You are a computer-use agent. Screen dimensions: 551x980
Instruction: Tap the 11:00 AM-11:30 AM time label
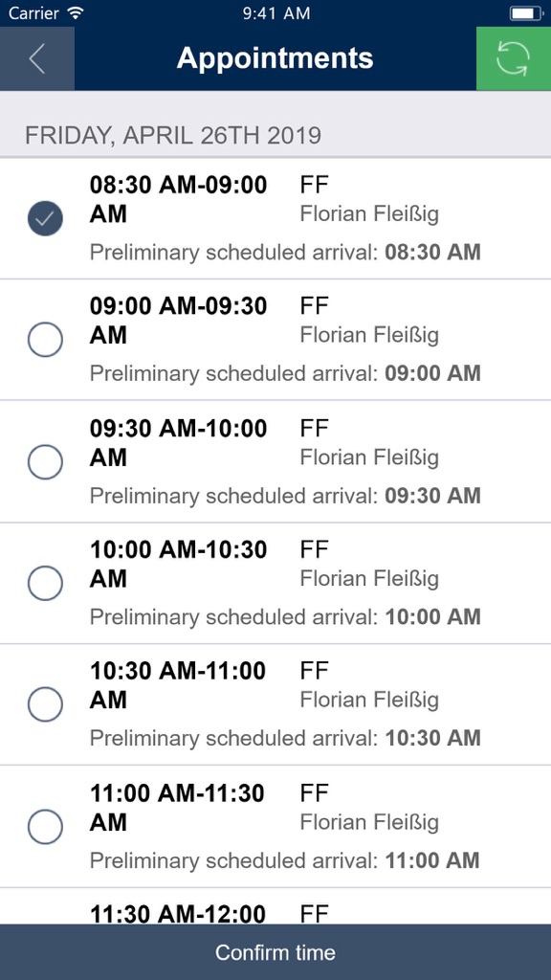coord(179,808)
